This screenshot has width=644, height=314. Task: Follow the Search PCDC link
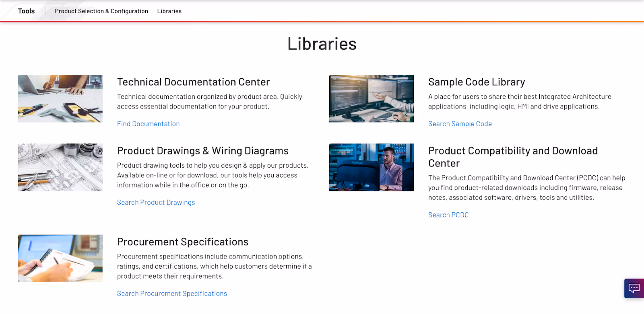tap(448, 215)
